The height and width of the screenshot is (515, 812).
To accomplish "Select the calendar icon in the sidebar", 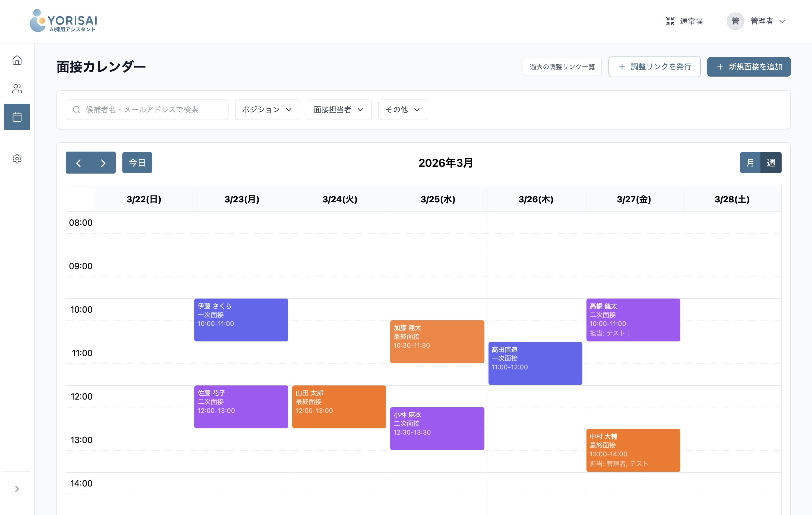I will [x=17, y=117].
